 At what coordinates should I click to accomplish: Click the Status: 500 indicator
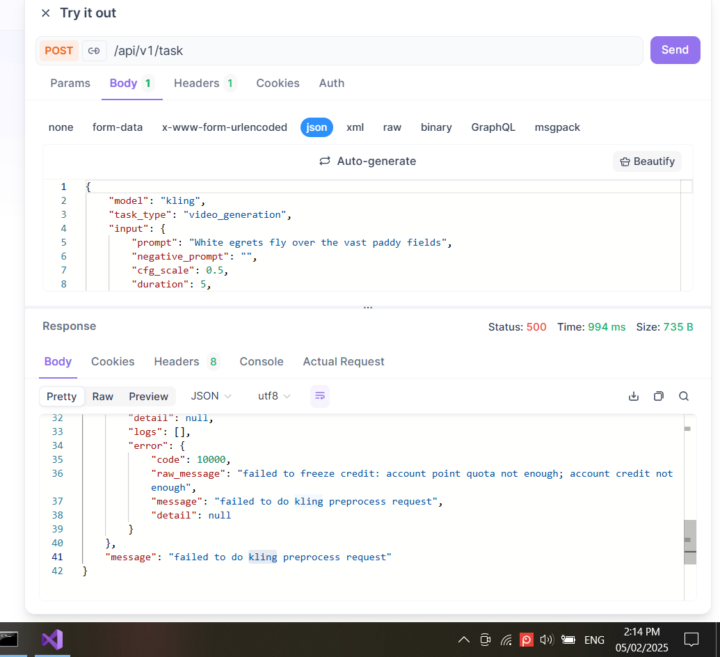tap(517, 327)
